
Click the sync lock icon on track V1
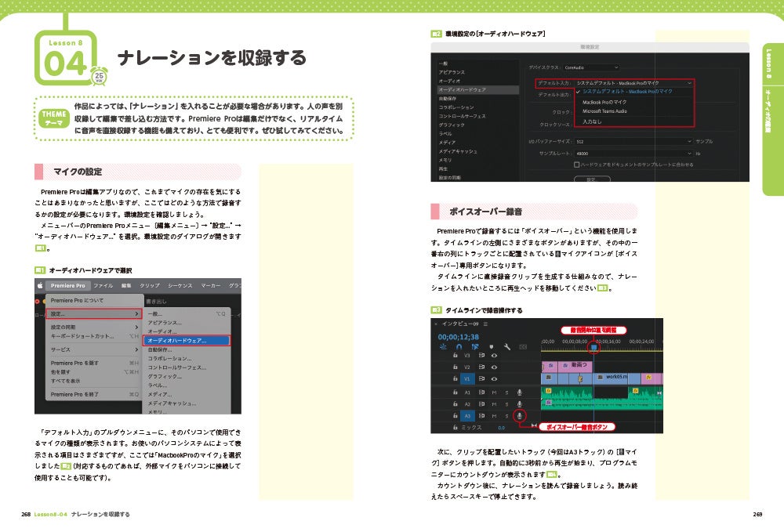click(481, 378)
